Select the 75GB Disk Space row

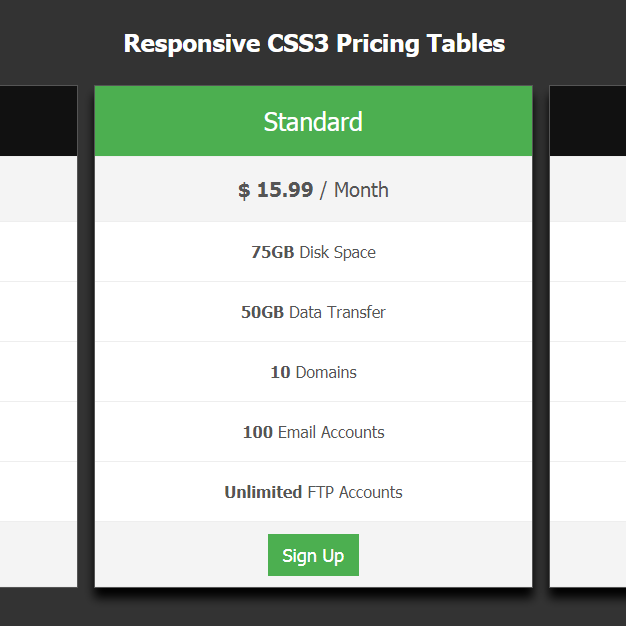[313, 252]
